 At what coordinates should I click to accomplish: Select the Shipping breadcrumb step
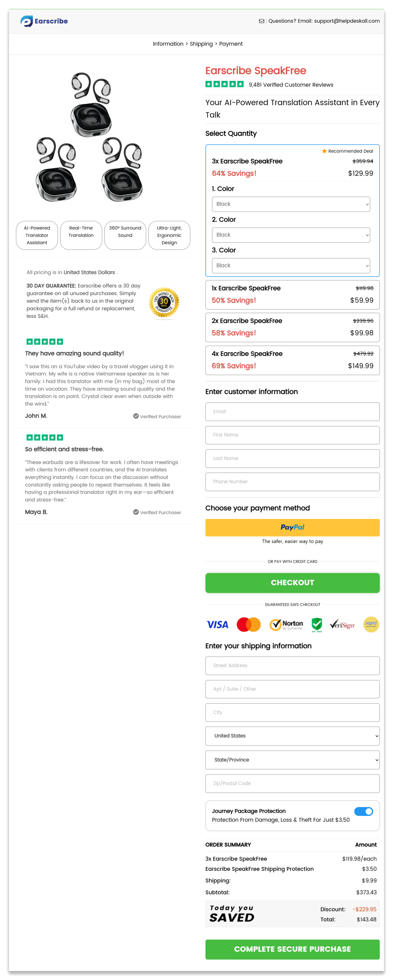(201, 44)
